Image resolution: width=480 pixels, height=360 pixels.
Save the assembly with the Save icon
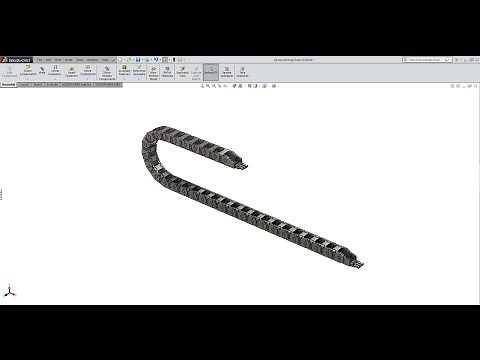tap(138, 60)
